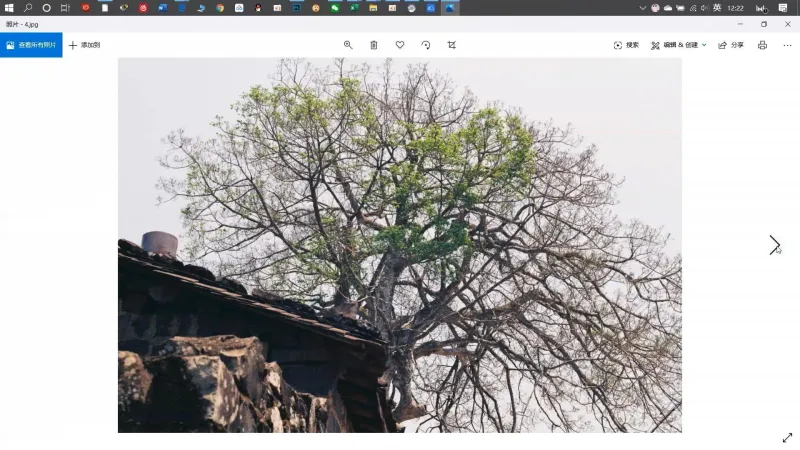The image size is (800, 450).
Task: Click the volume icon in system tray
Action: (x=705, y=8)
